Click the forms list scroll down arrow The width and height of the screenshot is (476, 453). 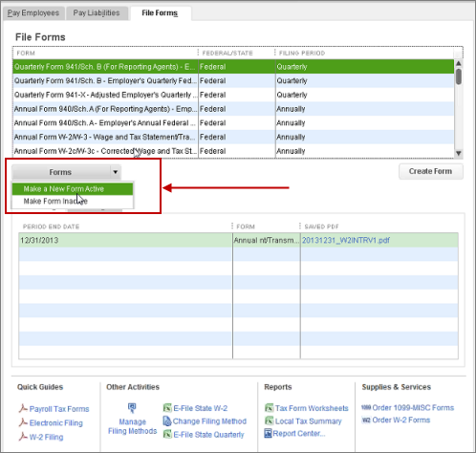tap(459, 153)
